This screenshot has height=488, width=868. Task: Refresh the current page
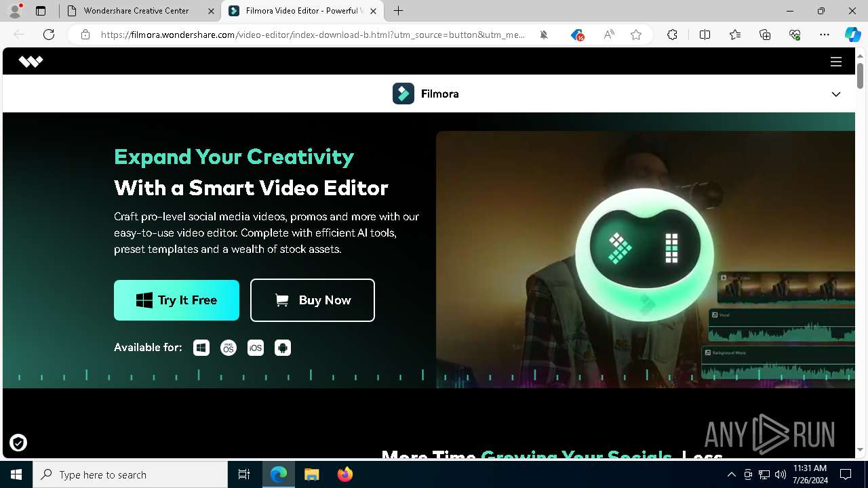pos(49,35)
